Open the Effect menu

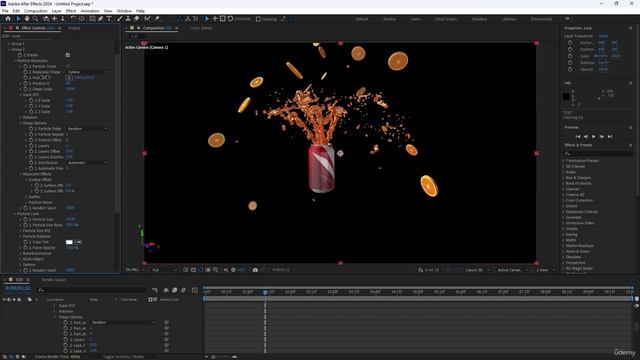pyautogui.click(x=71, y=11)
